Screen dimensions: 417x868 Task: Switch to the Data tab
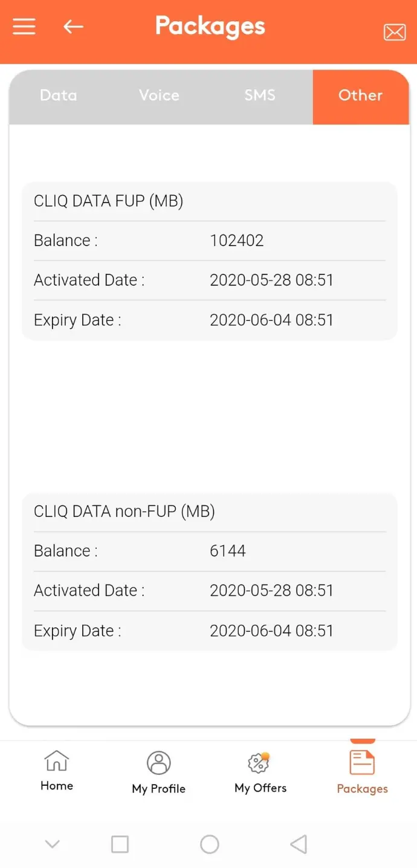tap(59, 96)
